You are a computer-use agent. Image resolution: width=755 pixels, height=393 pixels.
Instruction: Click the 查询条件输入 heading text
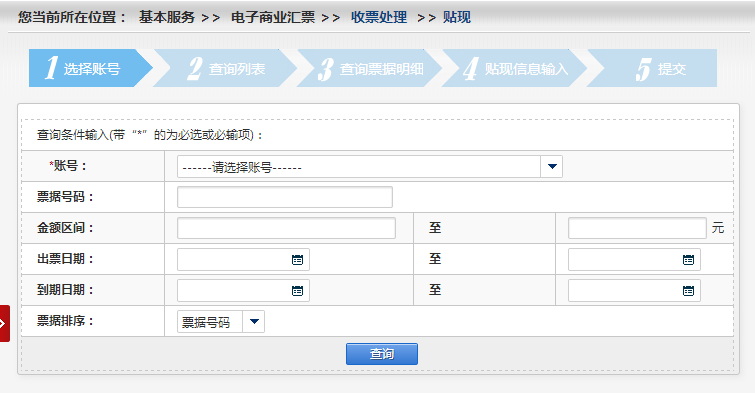pos(151,135)
